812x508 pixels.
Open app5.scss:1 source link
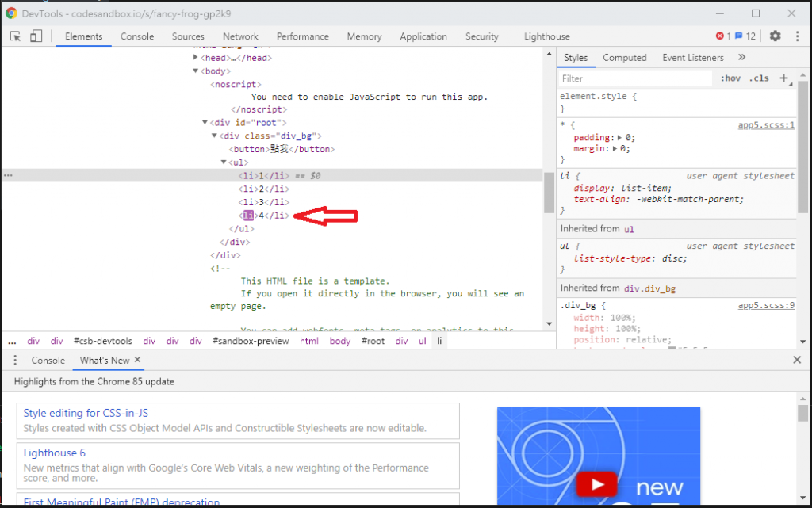pos(766,124)
